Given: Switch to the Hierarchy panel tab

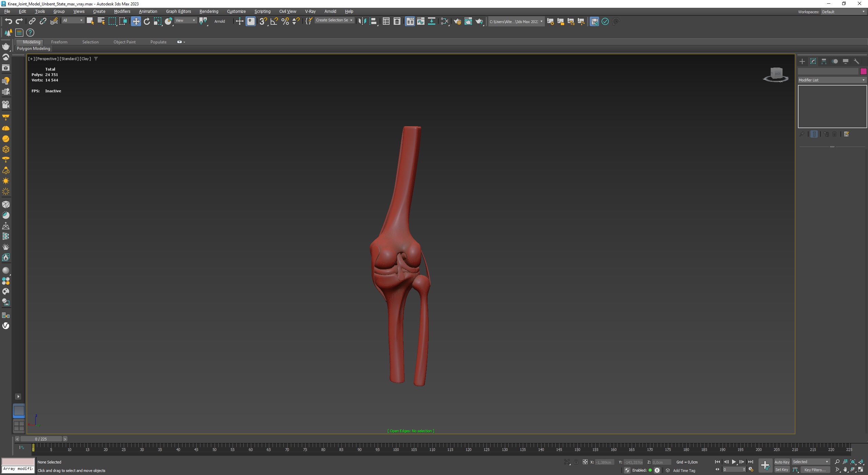Looking at the screenshot, I should click(x=824, y=61).
